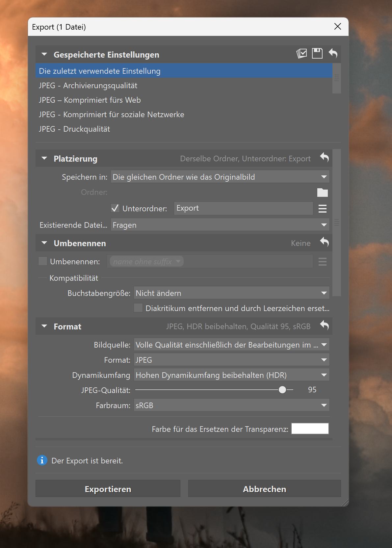The height and width of the screenshot is (548, 392).
Task: Close the Export dialog with the X
Action: 338,27
